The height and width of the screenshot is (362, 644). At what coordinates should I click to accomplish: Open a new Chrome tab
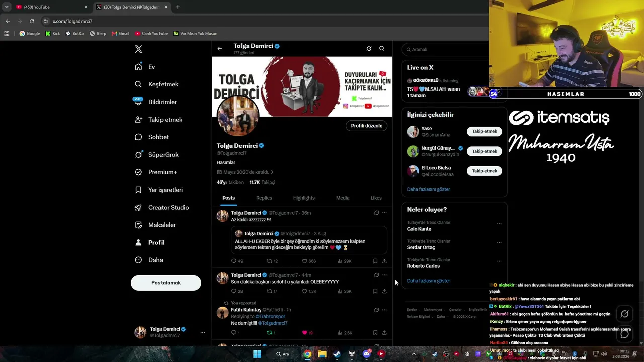[178, 7]
